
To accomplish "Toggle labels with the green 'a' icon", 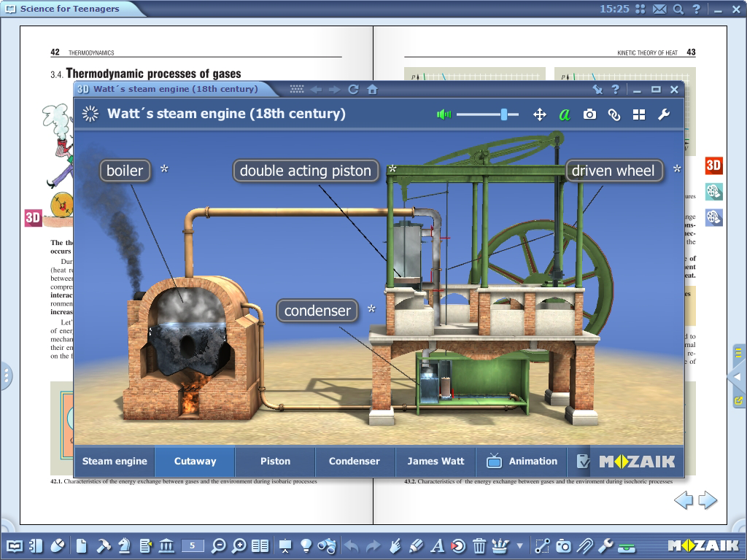I will [x=564, y=114].
